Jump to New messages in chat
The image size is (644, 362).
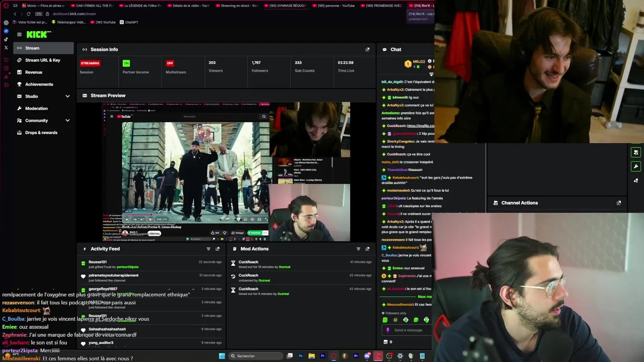point(424,297)
